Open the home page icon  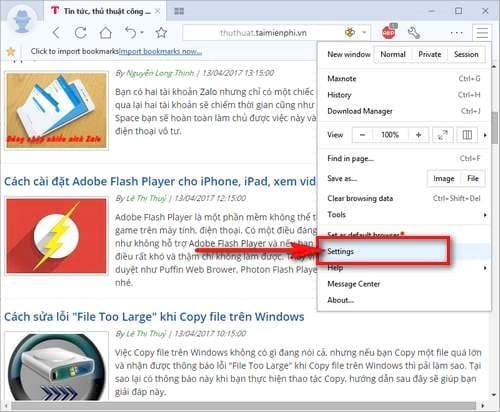point(106,33)
